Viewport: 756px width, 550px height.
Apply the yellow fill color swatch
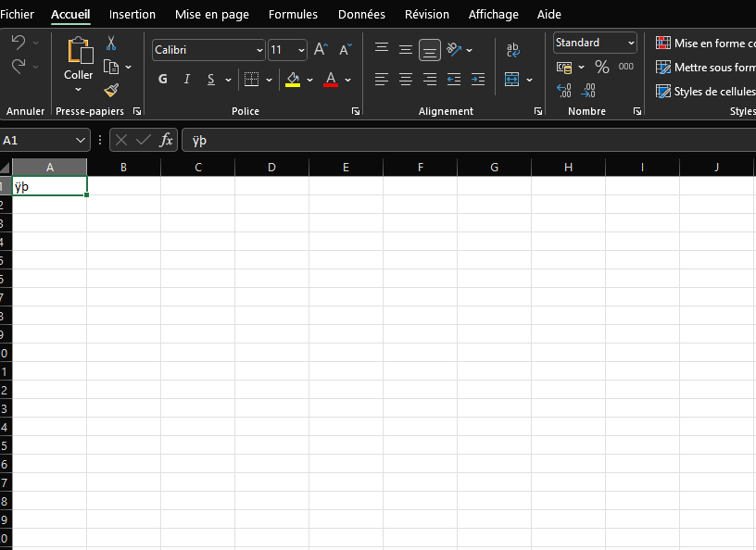293,80
